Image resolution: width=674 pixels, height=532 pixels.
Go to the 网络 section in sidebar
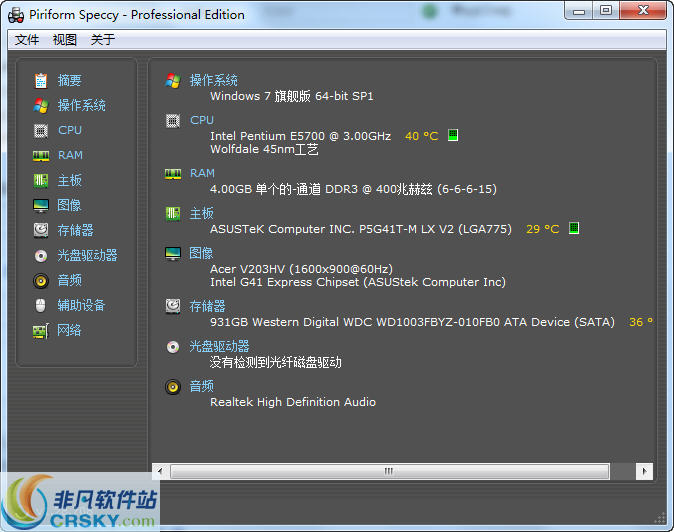coord(69,330)
